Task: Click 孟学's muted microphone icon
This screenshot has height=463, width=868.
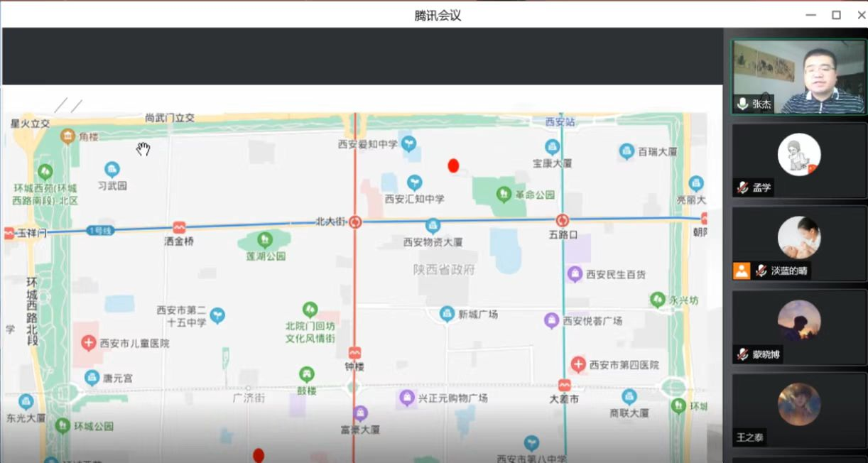Action: pyautogui.click(x=743, y=187)
